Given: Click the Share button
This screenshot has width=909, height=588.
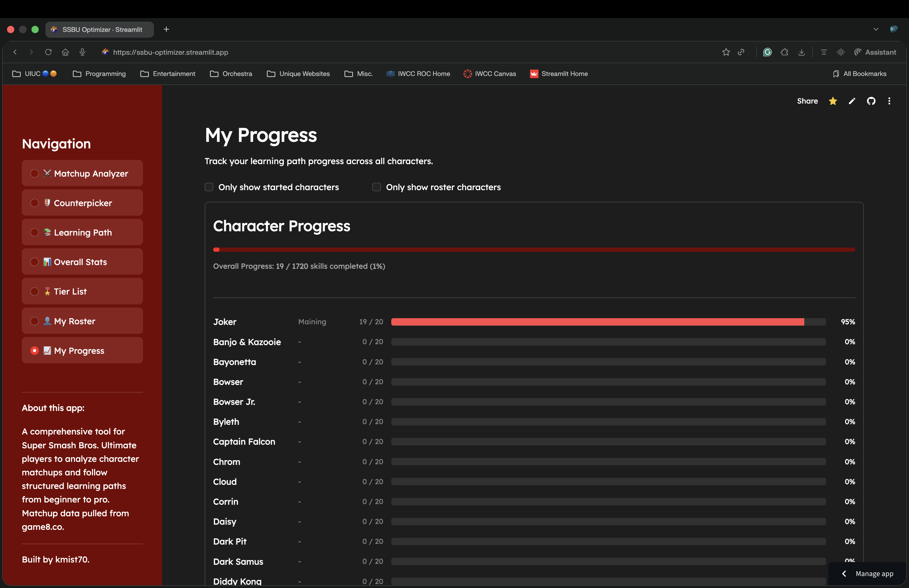Looking at the screenshot, I should coord(807,101).
